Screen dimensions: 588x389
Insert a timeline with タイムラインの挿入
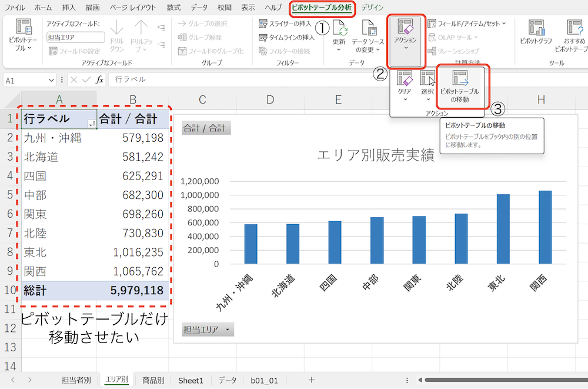(x=286, y=37)
